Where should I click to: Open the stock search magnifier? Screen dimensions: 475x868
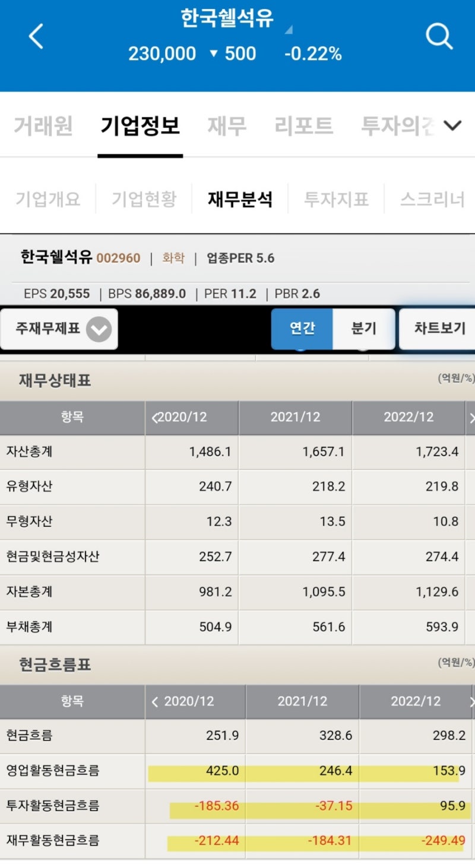point(439,36)
